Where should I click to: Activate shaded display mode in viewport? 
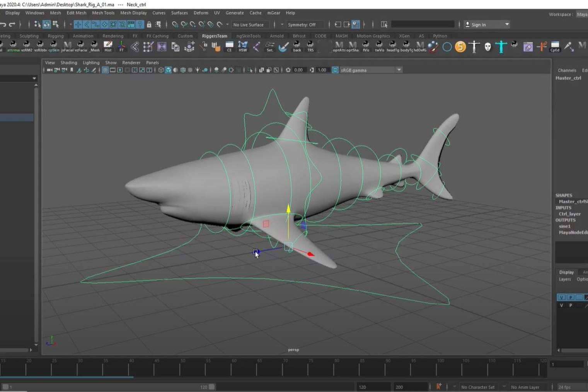[x=168, y=70]
